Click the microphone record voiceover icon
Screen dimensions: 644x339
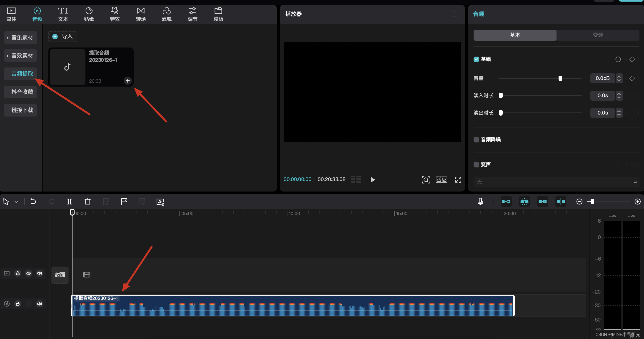(480, 202)
